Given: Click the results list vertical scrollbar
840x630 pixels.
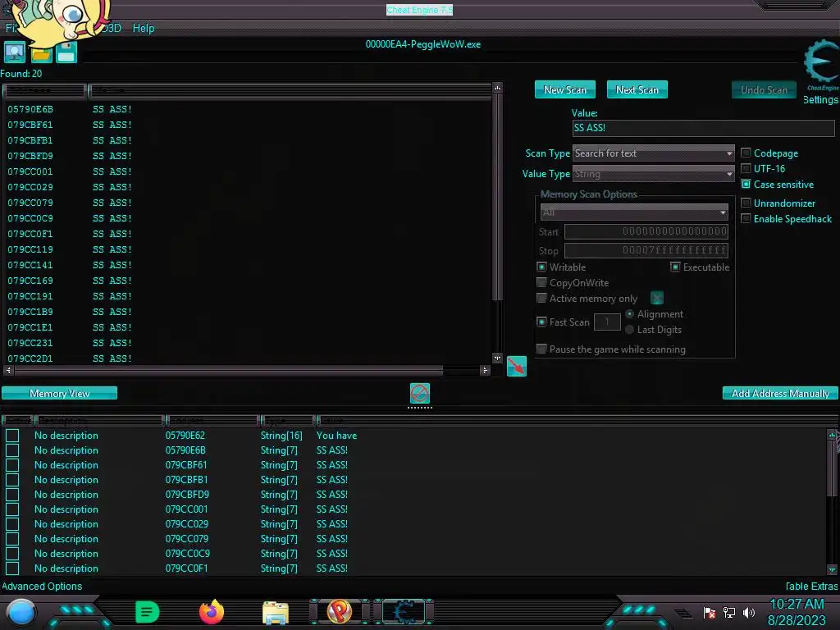Looking at the screenshot, I should pos(497,199).
